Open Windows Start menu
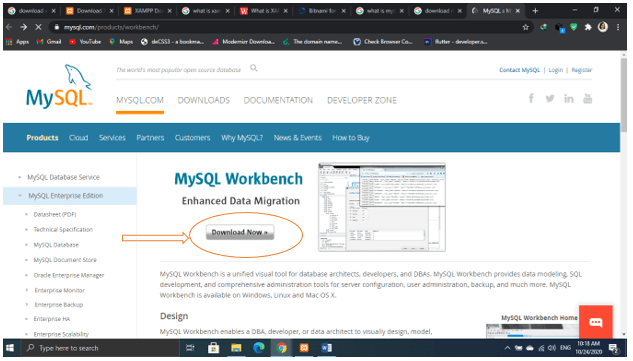The width and height of the screenshot is (633, 361). tap(10, 349)
